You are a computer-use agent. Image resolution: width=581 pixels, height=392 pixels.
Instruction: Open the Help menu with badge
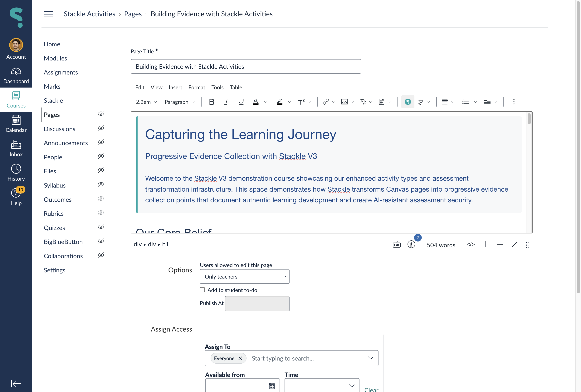16,197
